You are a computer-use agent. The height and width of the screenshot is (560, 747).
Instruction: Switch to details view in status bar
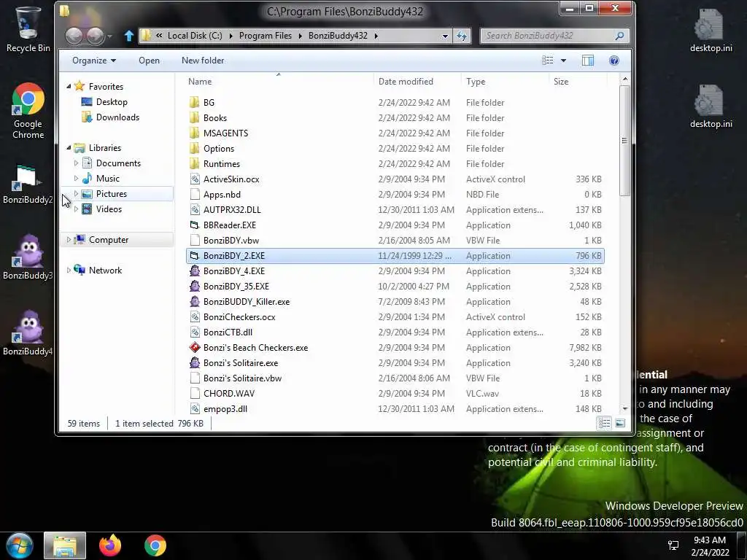coord(604,424)
